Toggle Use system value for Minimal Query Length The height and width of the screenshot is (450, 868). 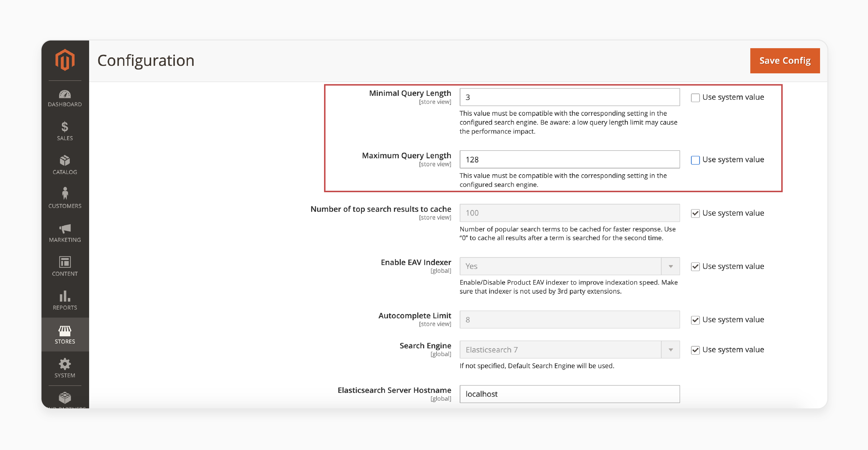[693, 97]
